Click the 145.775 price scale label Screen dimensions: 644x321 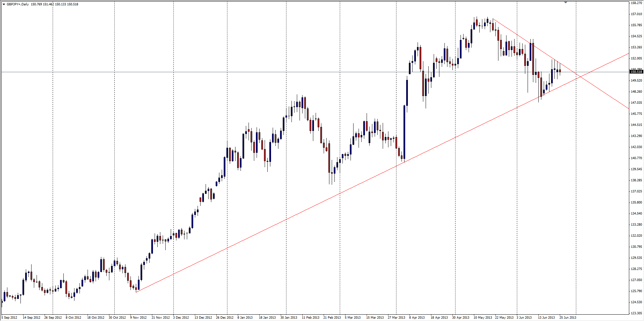[x=636, y=114]
